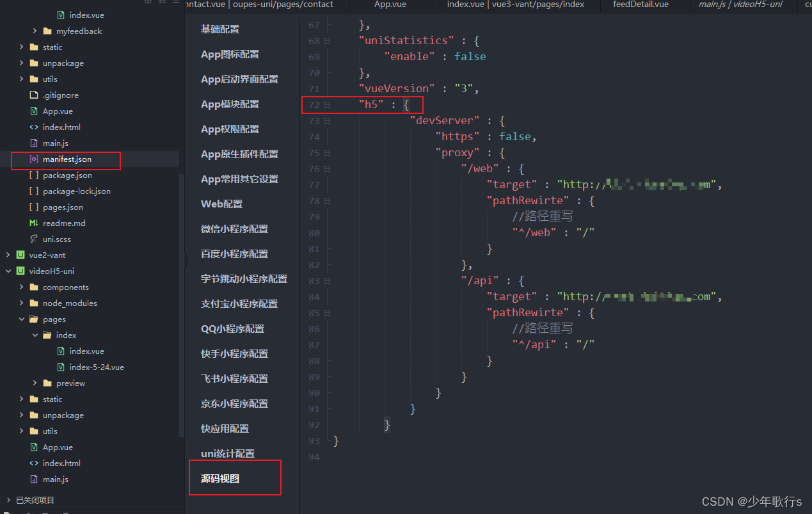The height and width of the screenshot is (514, 812).
Task: Click the preview folder icon
Action: click(x=47, y=383)
